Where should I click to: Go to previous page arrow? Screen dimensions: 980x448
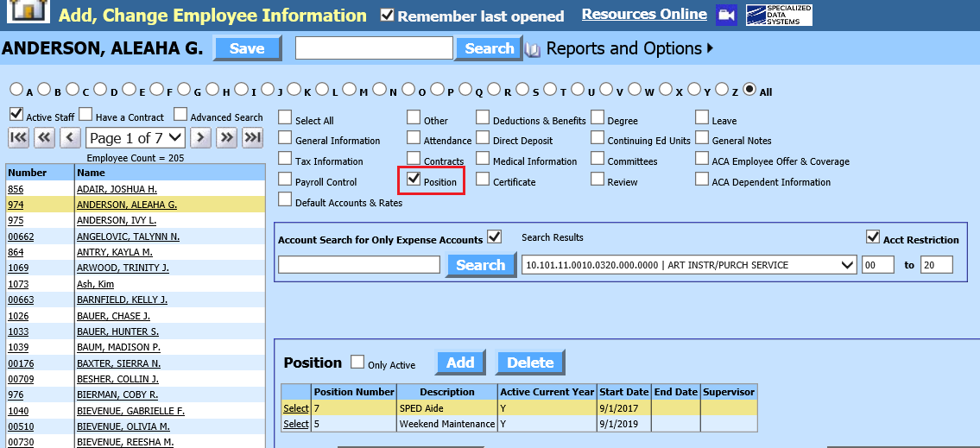tap(71, 137)
